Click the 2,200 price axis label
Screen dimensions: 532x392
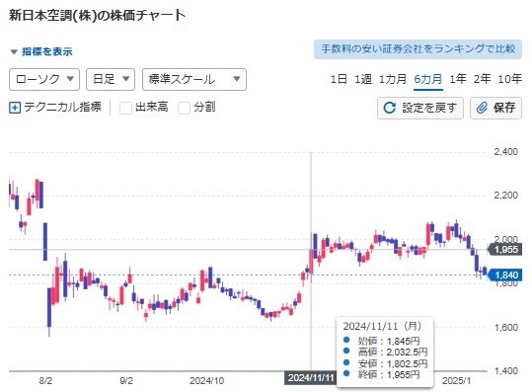506,196
